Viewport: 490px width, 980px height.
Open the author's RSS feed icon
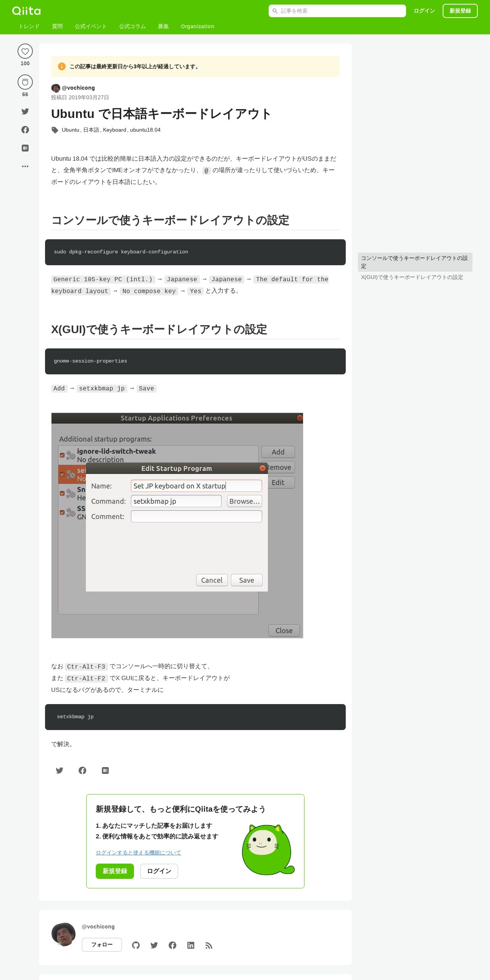209,945
